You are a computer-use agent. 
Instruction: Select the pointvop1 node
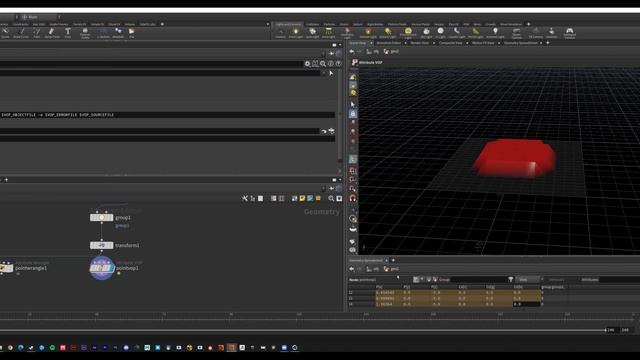point(102,268)
